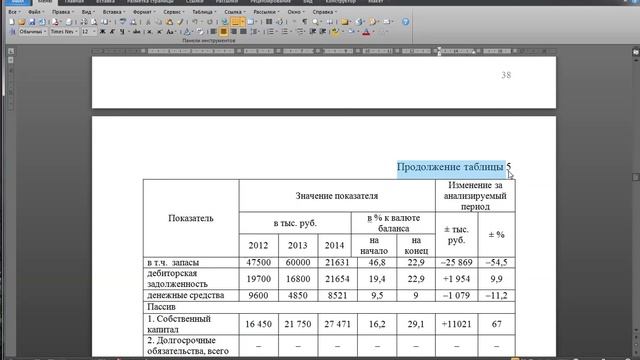
Task: Click bulleted list icon
Action: [x=285, y=31]
